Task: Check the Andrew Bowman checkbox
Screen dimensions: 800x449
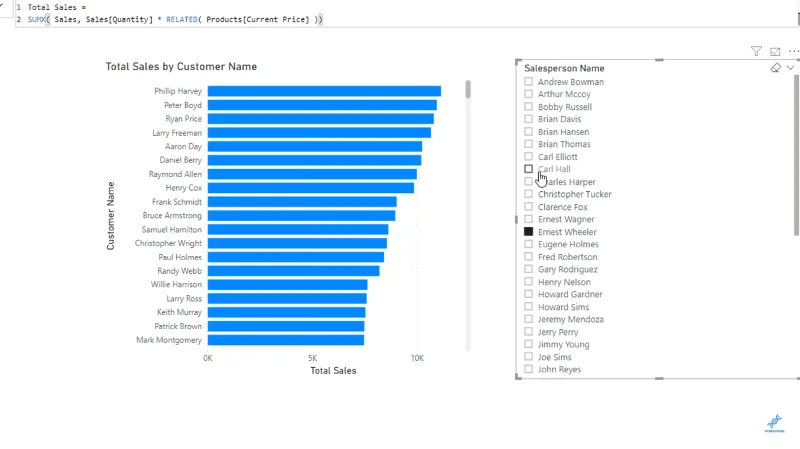Action: point(529,82)
